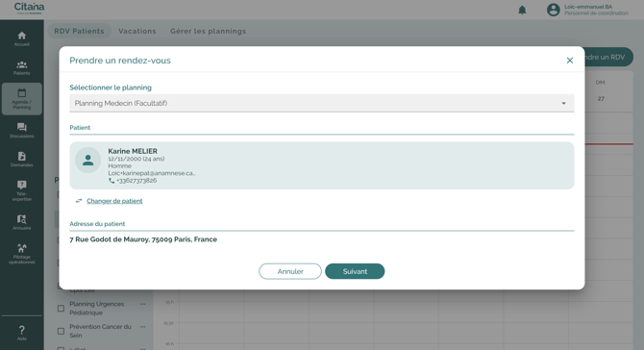Check the Planning Urgences Pédiatrique checkbox
Screen dimensions: 644x350
point(61,308)
